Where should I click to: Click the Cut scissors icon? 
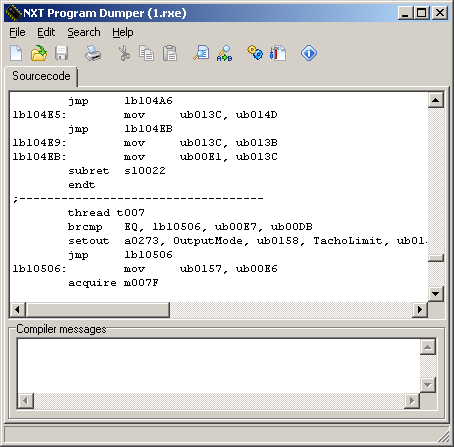tap(124, 53)
